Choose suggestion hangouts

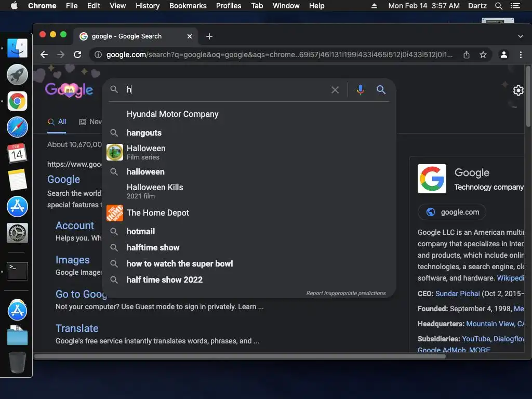pos(249,132)
